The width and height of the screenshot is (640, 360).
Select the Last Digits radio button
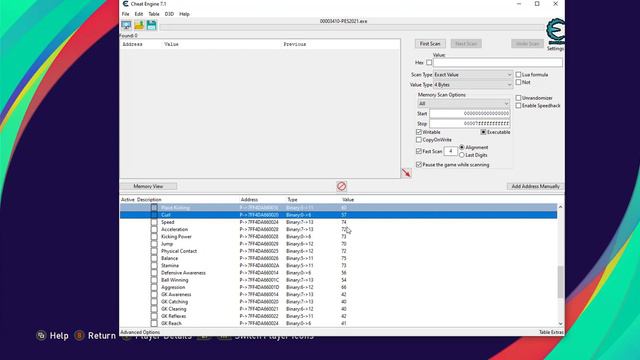(462, 155)
